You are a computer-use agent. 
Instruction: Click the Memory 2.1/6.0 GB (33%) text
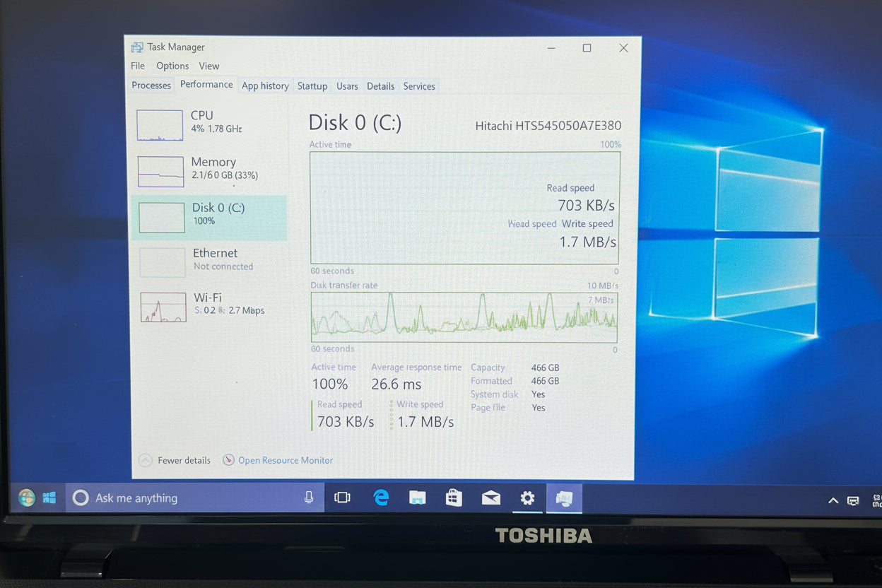[225, 175]
